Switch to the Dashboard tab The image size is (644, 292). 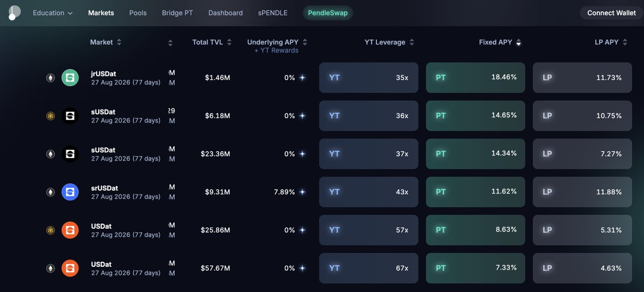[225, 13]
